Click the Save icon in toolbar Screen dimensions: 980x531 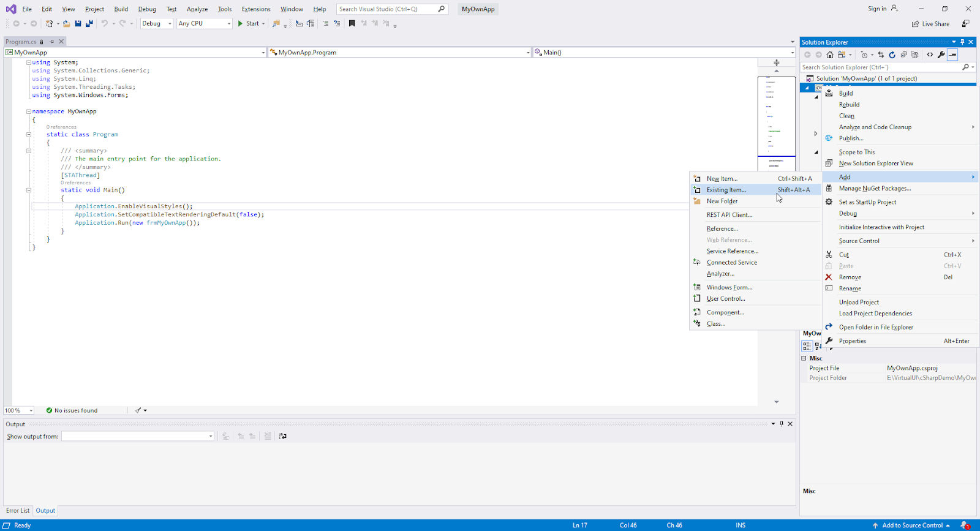click(78, 23)
